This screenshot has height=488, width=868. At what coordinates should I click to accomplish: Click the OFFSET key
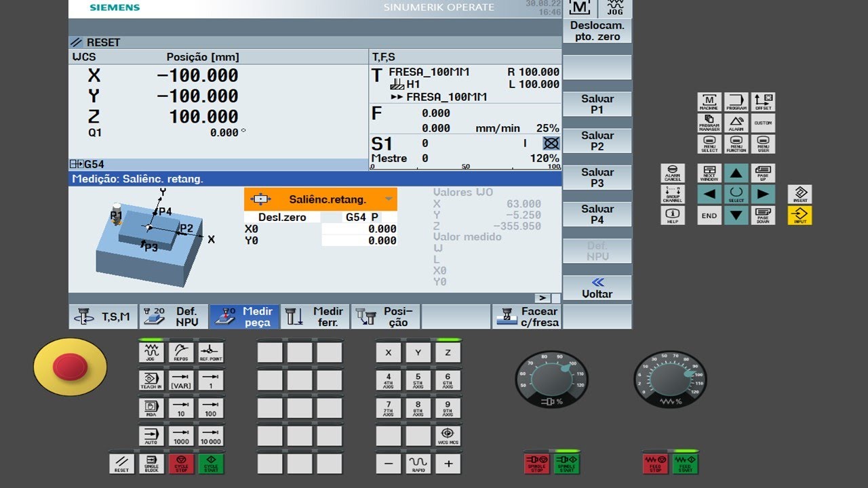click(764, 102)
